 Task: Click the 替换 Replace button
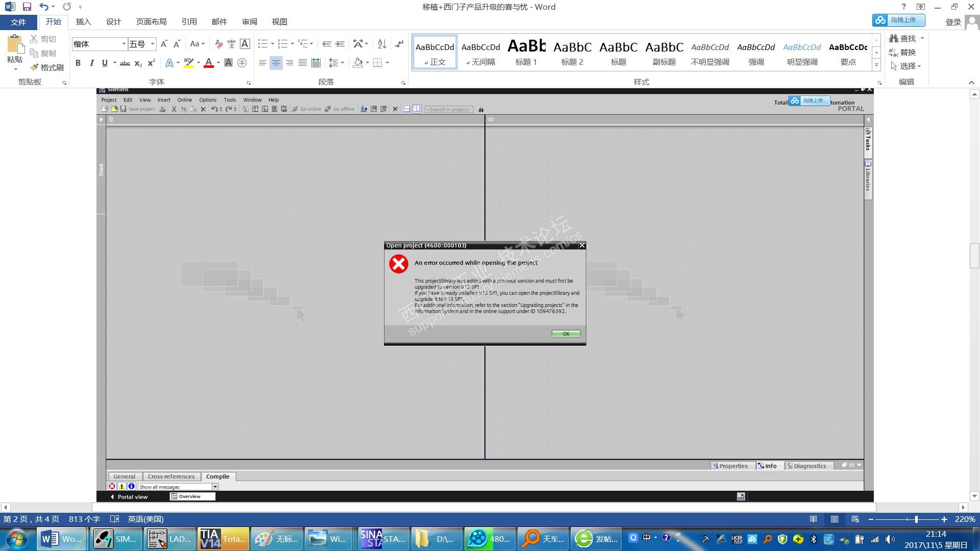pos(902,52)
